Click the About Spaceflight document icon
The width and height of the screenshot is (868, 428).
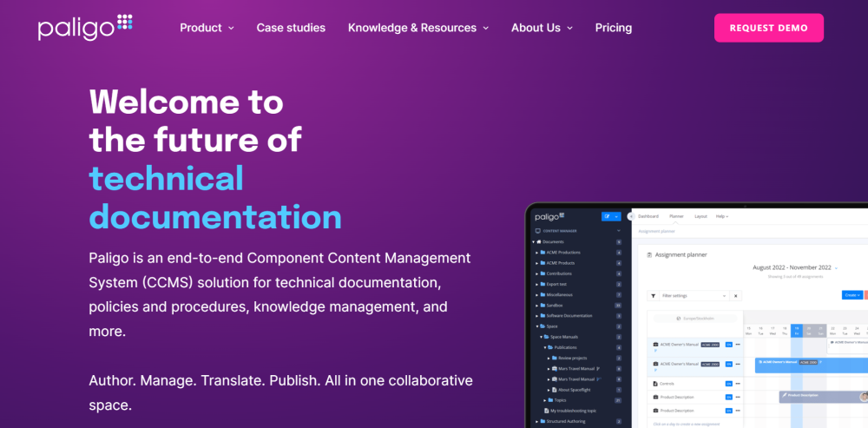coord(554,390)
